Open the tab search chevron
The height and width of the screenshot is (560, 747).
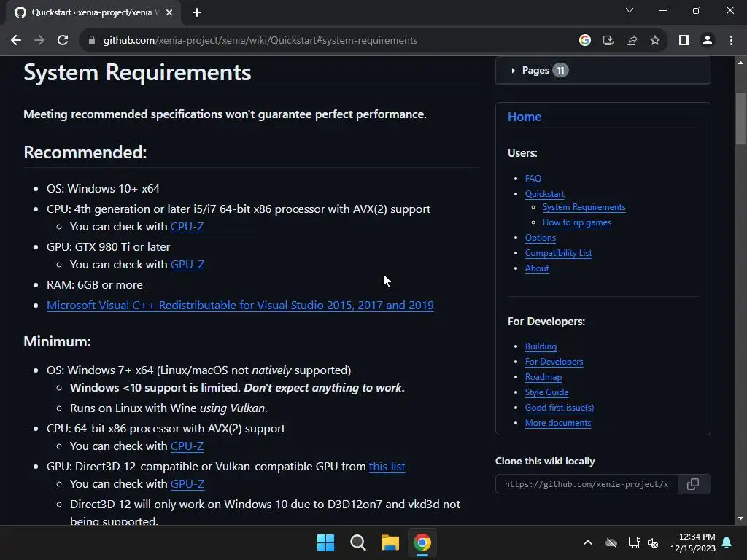click(x=630, y=10)
